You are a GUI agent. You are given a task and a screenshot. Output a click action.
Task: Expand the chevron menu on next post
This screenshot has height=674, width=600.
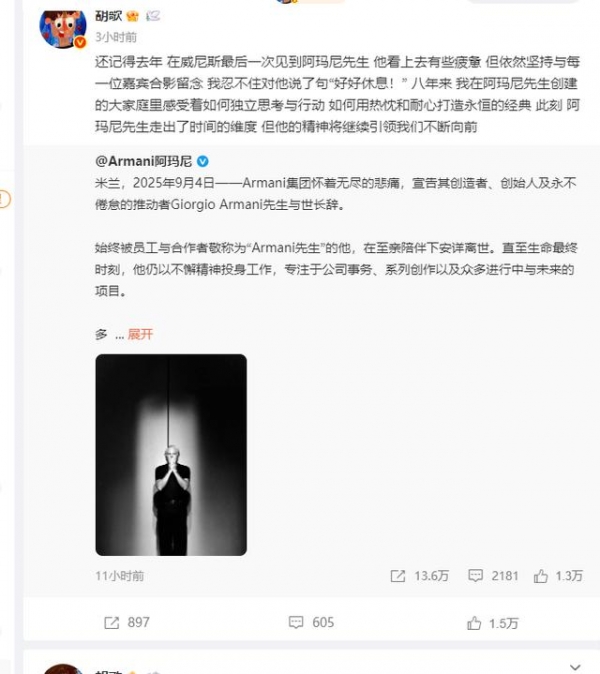pyautogui.click(x=575, y=667)
